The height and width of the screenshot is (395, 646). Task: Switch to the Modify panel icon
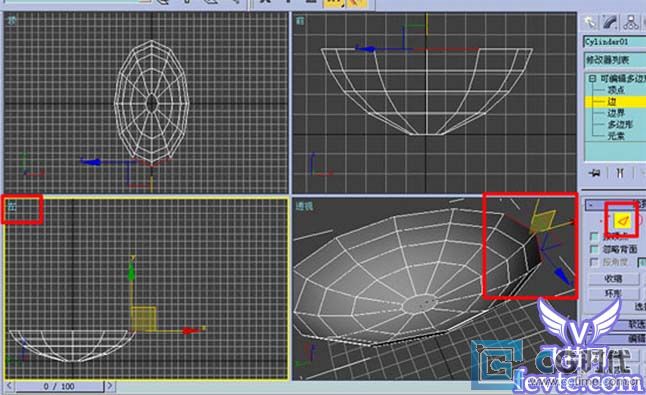[x=610, y=22]
